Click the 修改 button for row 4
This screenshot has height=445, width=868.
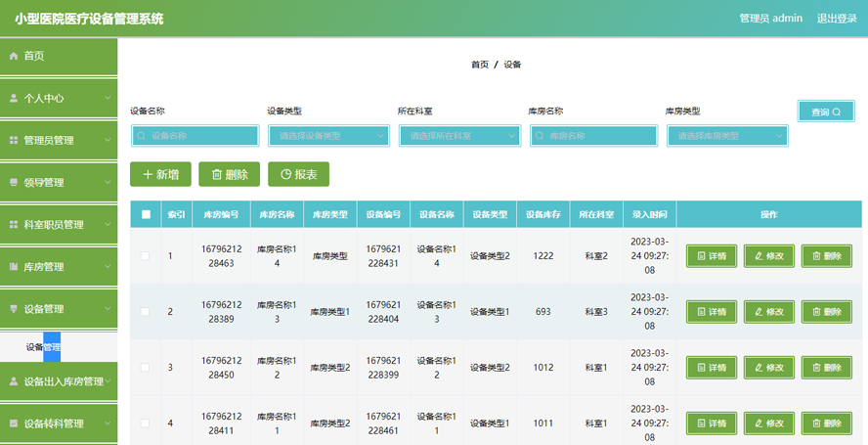coord(769,423)
